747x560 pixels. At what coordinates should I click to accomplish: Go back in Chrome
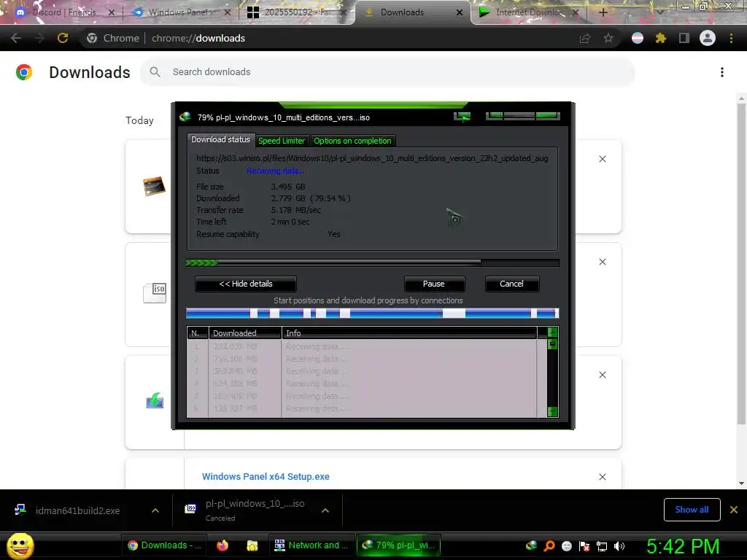[16, 38]
